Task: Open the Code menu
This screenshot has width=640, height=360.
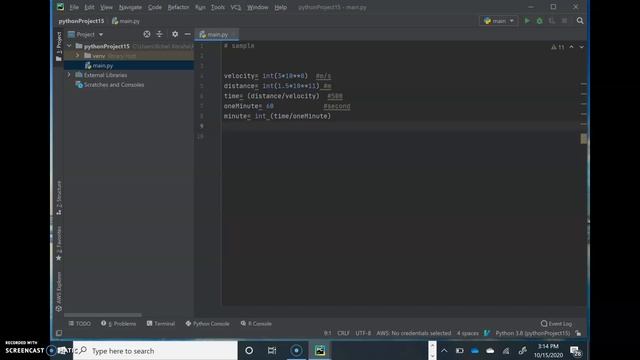Action: [155, 7]
